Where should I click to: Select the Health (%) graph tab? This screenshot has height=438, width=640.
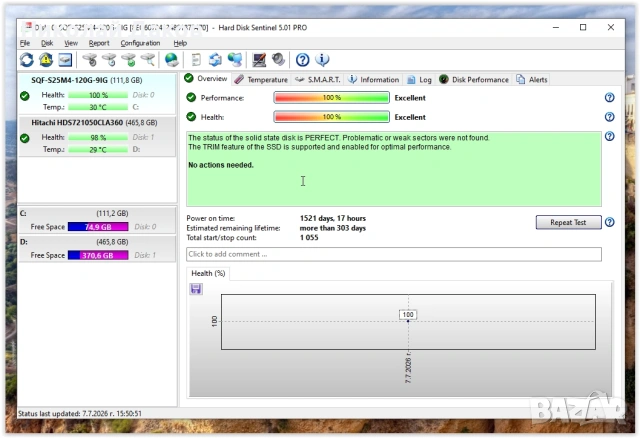pyautogui.click(x=208, y=273)
